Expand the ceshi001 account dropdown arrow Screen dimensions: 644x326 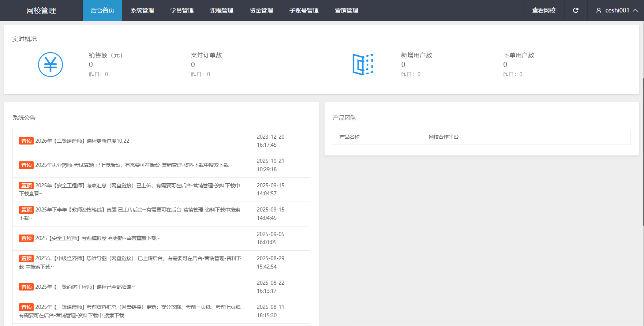(x=636, y=10)
